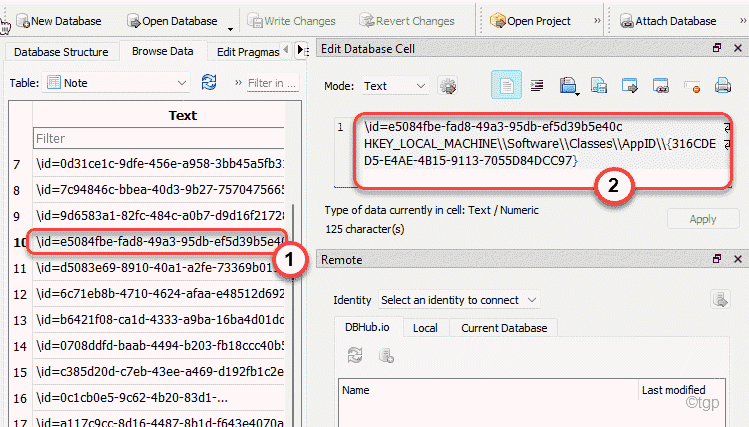The height and width of the screenshot is (427, 749).
Task: Click row header number 12
Action: click(x=20, y=294)
